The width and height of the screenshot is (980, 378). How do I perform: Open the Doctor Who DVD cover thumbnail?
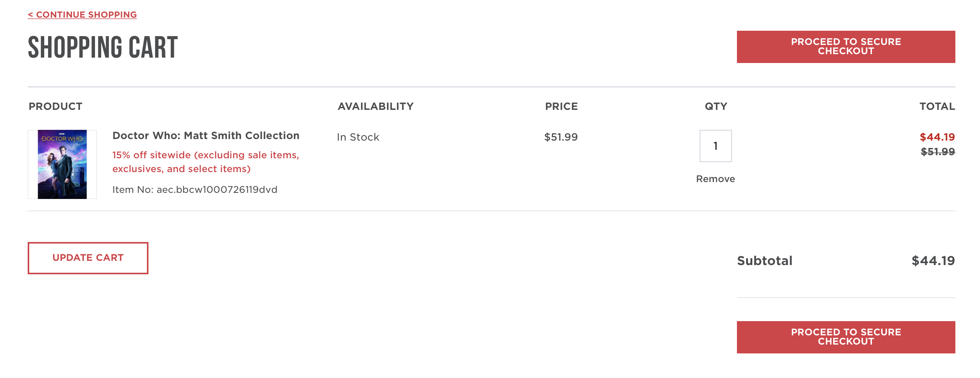coord(62,164)
